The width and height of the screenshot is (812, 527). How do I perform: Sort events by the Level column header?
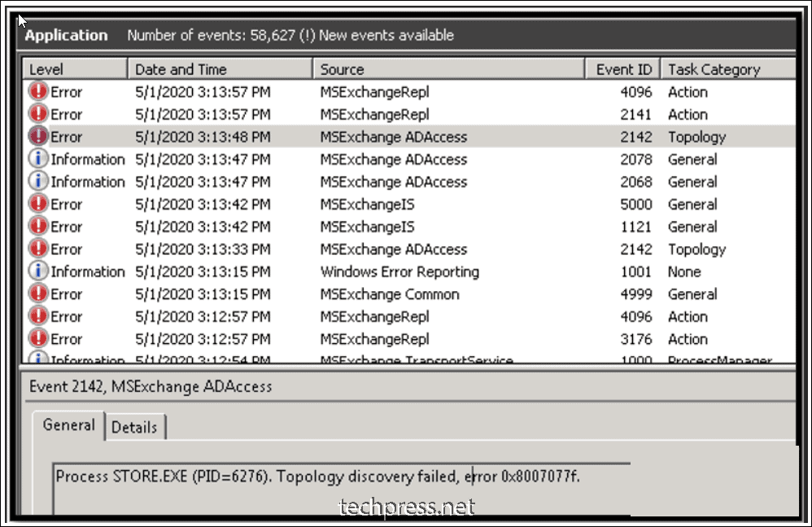point(75,69)
